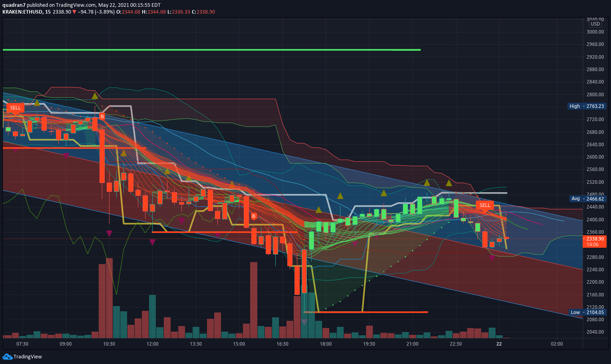Click the 2200.00 price axis label
611x364 pixels.
[x=595, y=282]
